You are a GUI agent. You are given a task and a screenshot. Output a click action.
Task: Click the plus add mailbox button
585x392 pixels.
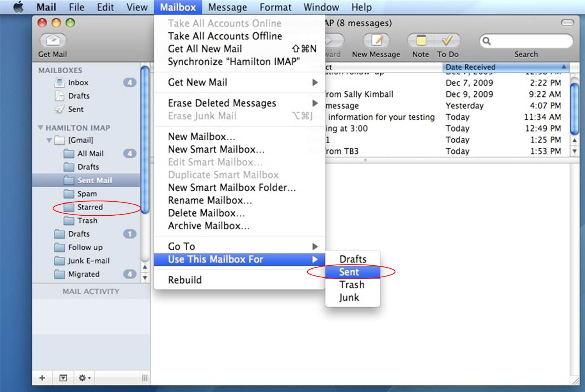click(x=42, y=378)
